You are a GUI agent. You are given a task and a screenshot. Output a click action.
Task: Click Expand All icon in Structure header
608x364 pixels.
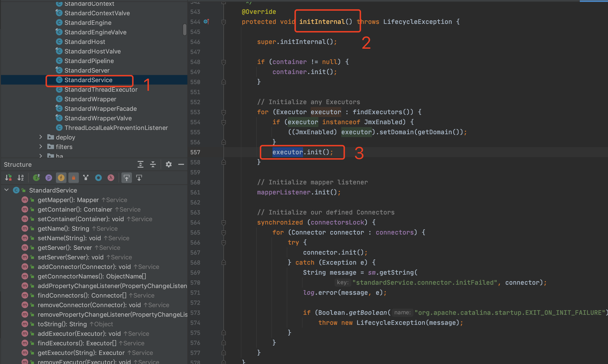pyautogui.click(x=140, y=164)
